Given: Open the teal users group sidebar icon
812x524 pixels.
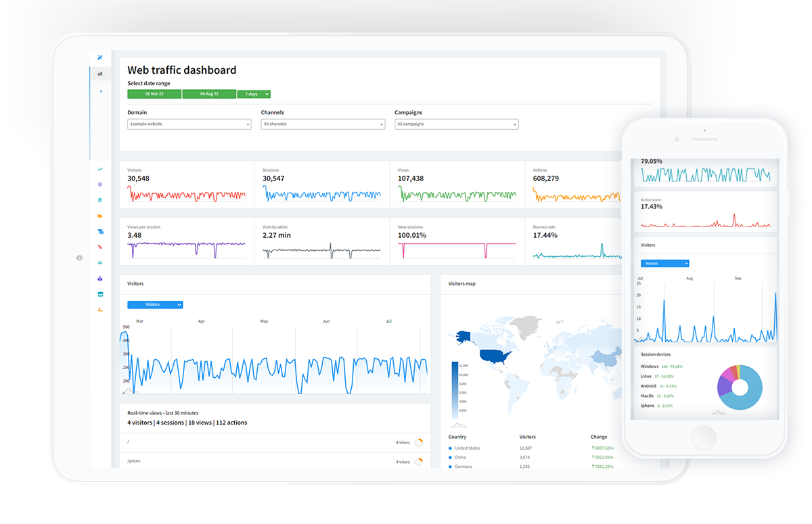Looking at the screenshot, I should [100, 262].
